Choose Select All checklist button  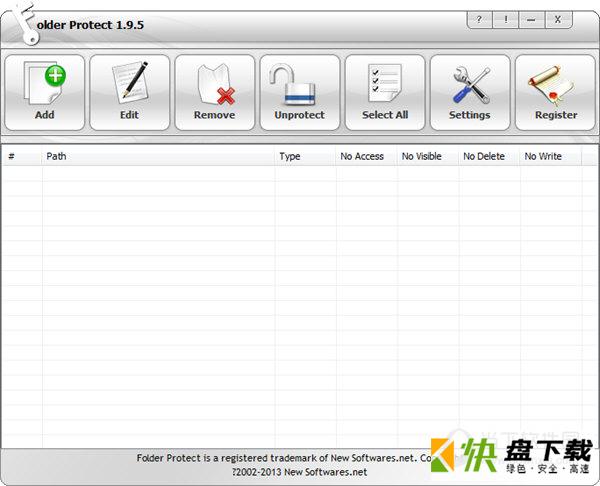[385, 93]
